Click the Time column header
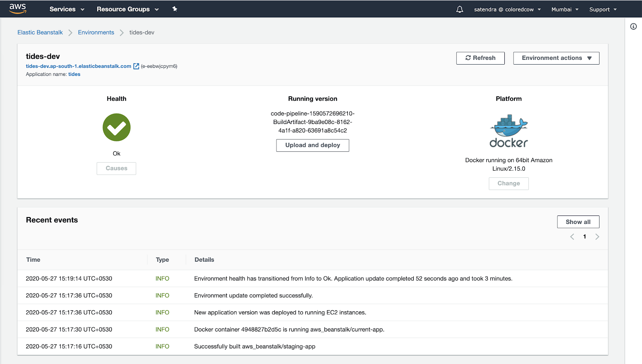The image size is (642, 364). (33, 260)
